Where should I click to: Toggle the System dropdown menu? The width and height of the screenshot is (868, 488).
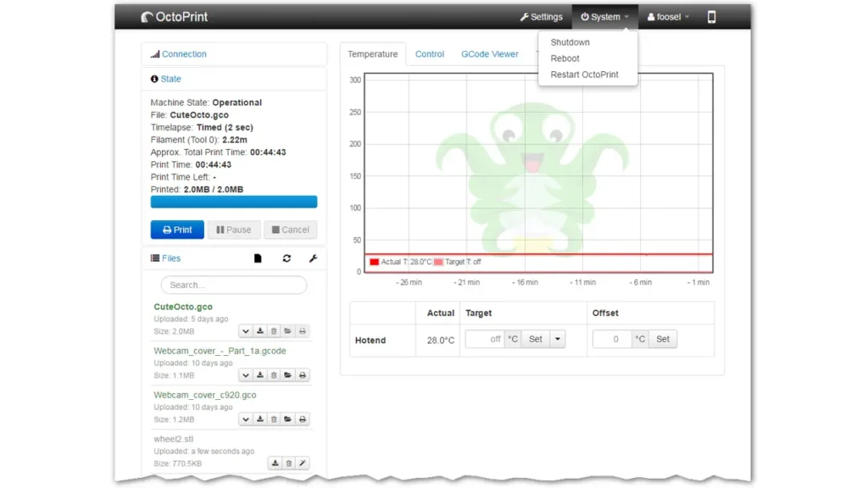pyautogui.click(x=604, y=17)
